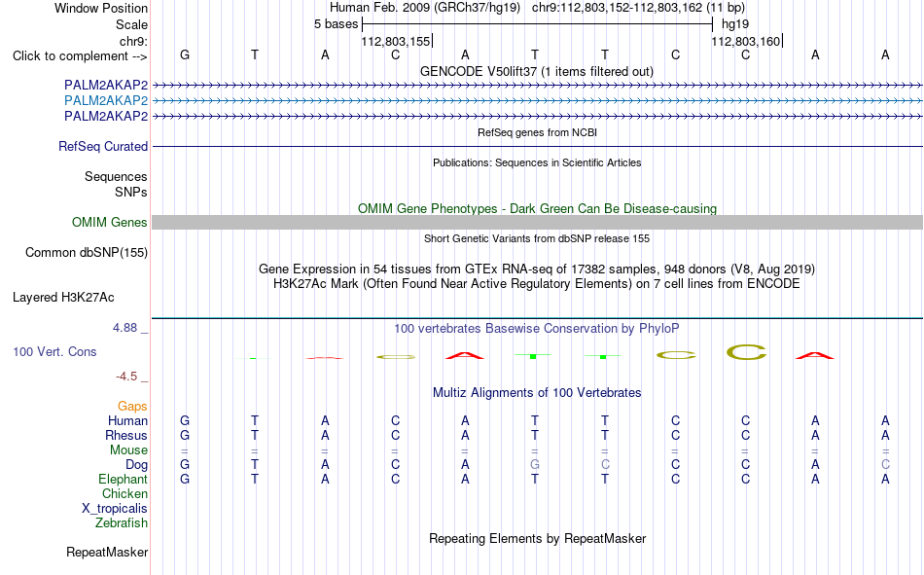924x575 pixels.
Task: Click the 'chr9:' ruler label
Action: [x=134, y=41]
